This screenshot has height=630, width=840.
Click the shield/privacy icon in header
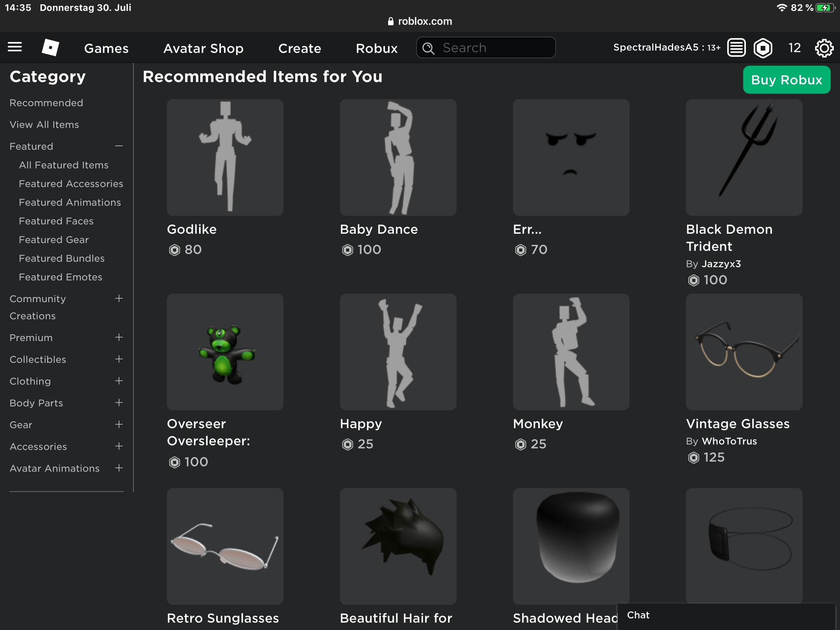click(763, 48)
